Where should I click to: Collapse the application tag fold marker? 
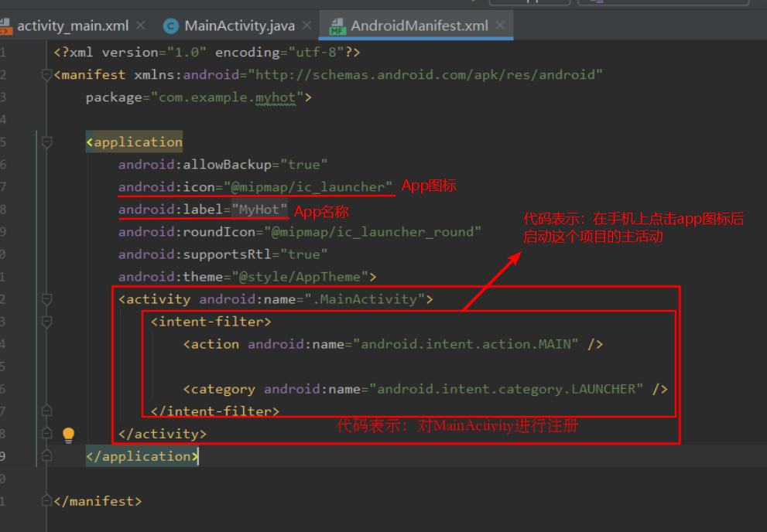(47, 142)
